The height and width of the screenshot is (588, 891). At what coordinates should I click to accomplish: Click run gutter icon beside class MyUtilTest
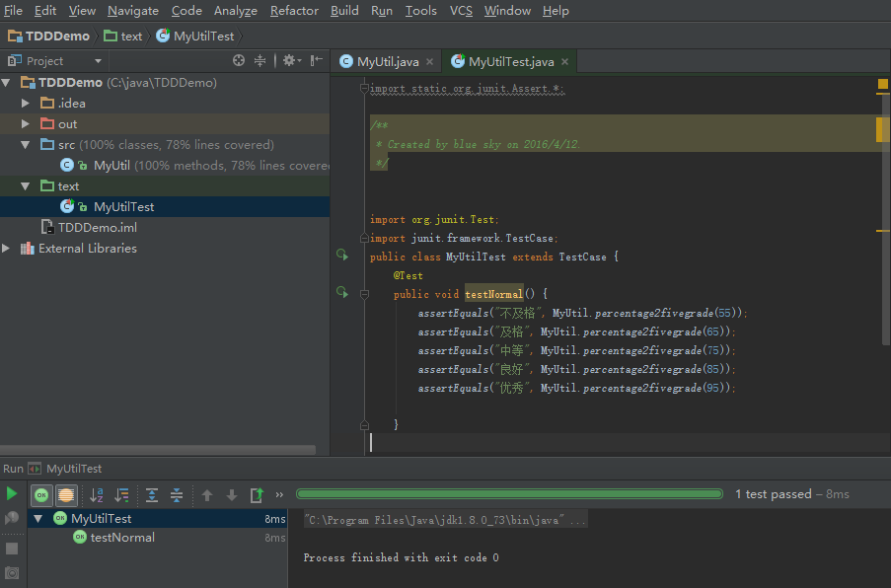(x=342, y=255)
